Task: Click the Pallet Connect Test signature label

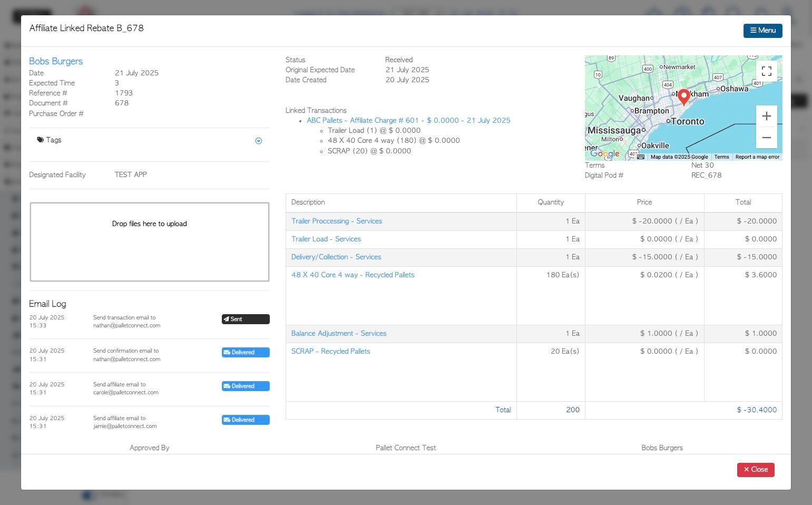Action: (406, 448)
